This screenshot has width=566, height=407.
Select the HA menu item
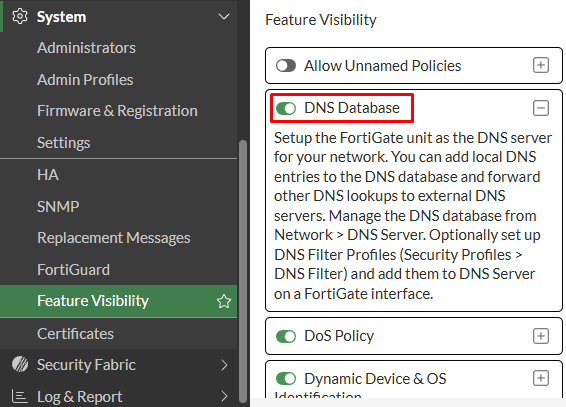pos(48,175)
